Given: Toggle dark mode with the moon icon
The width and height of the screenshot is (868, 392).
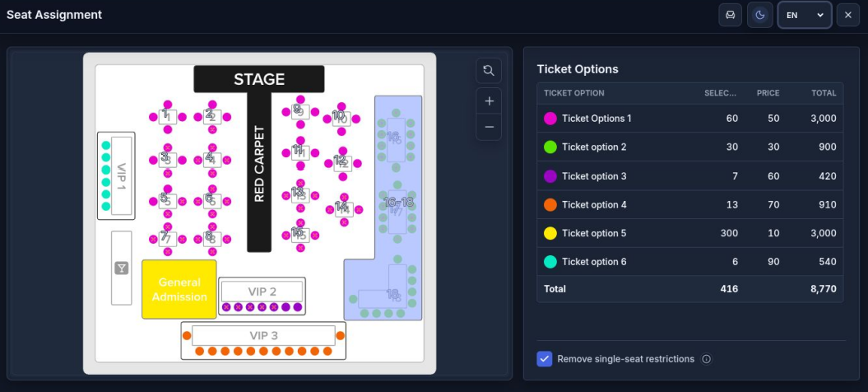Looking at the screenshot, I should click(760, 15).
